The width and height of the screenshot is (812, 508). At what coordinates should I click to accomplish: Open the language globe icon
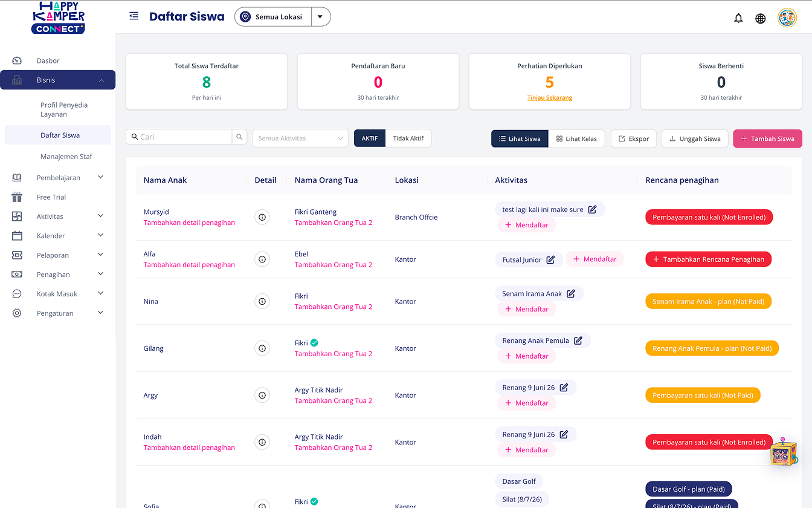(761, 18)
